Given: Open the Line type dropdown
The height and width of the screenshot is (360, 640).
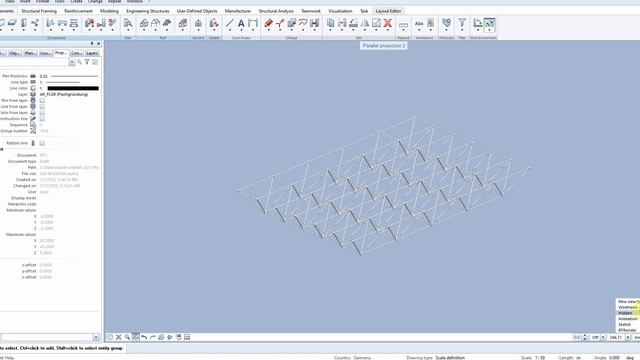Looking at the screenshot, I should pos(69,82).
